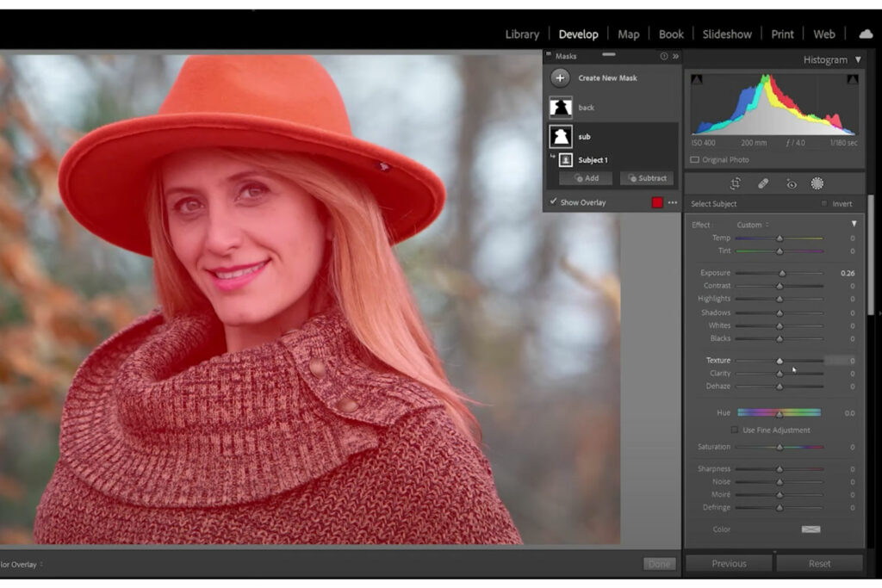This screenshot has width=882, height=588.
Task: Click the Subtract button in Masks
Action: click(x=647, y=178)
